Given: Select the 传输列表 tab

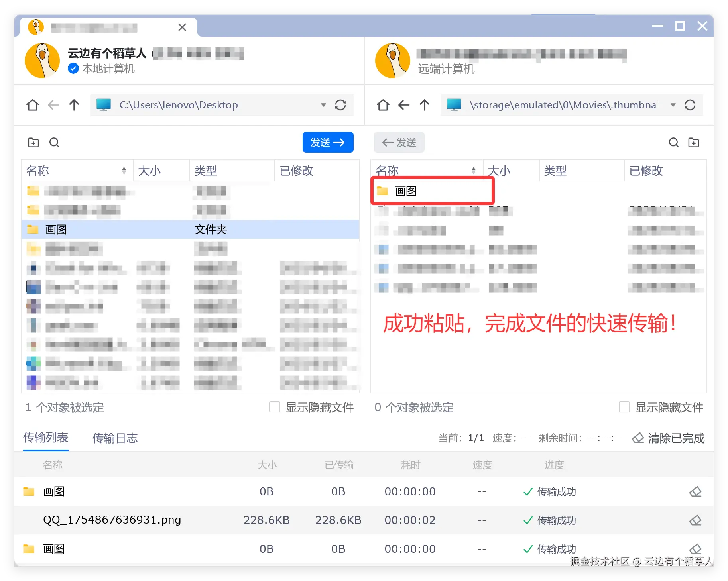Looking at the screenshot, I should 46,438.
